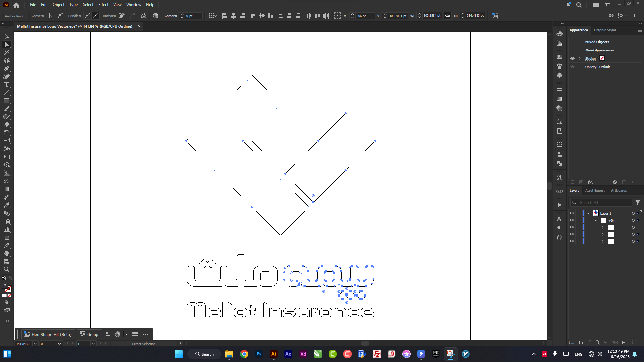Toggle Opacity visibility eye in Appearance panel
This screenshot has width=644, height=362.
click(573, 67)
